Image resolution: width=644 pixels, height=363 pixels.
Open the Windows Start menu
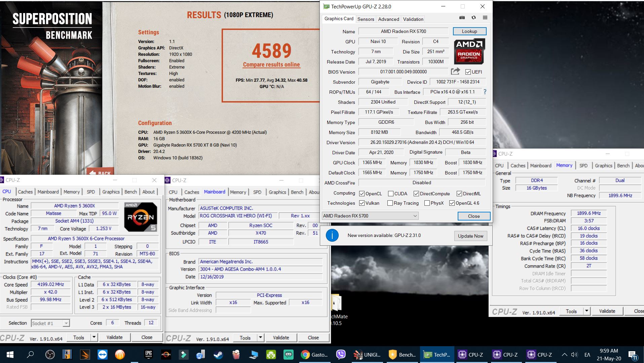pos(10,355)
